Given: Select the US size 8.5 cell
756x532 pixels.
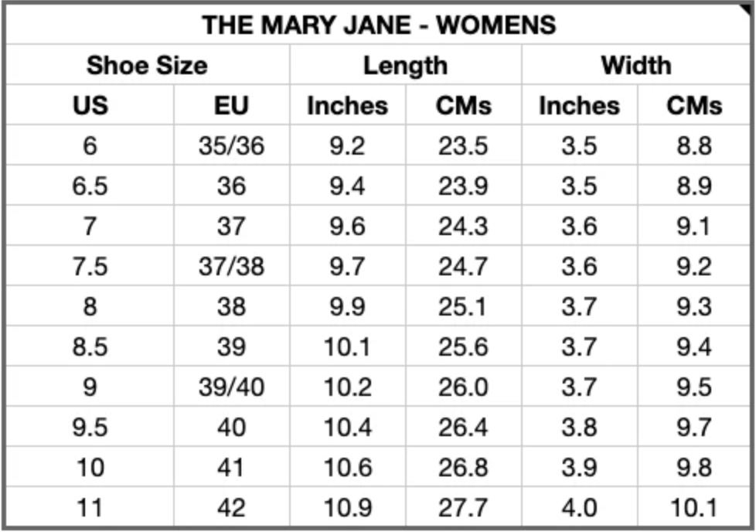Looking at the screenshot, I should coord(90,346).
